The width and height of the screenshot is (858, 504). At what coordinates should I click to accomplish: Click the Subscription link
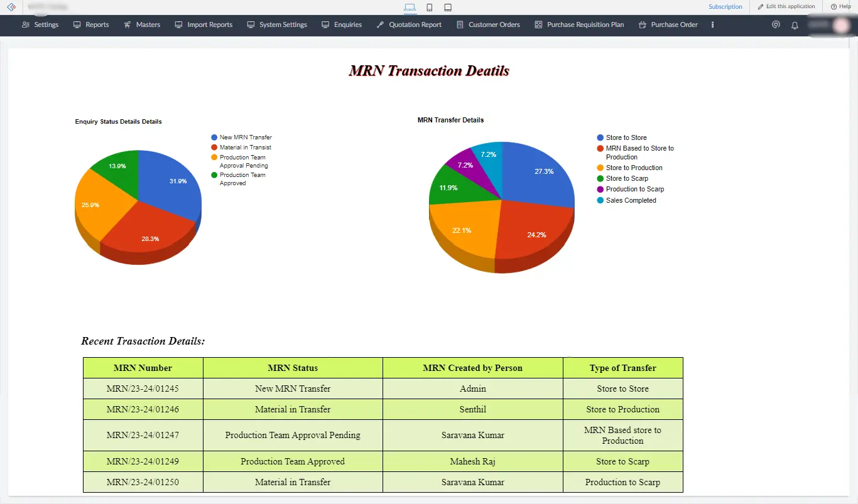click(x=725, y=6)
